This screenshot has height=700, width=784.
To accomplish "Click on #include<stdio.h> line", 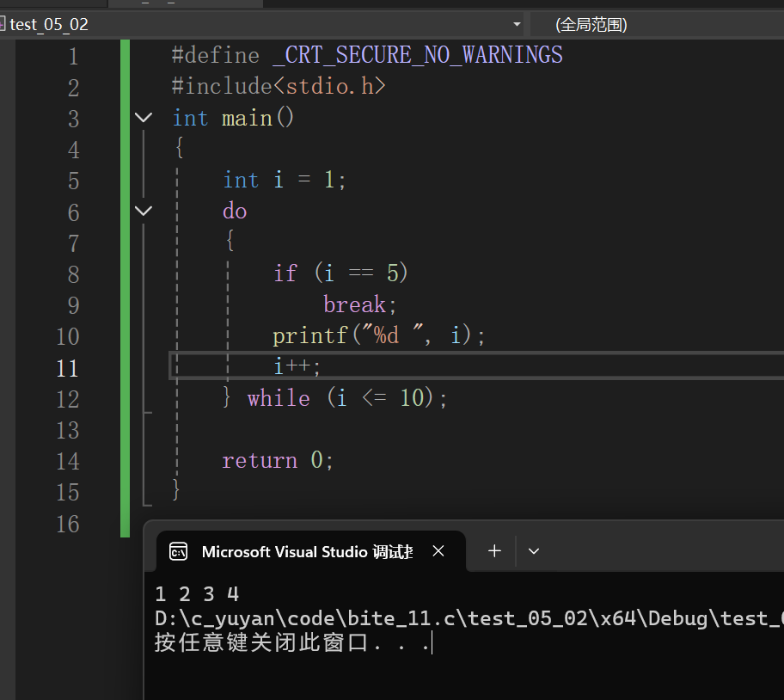I will click(x=279, y=86).
